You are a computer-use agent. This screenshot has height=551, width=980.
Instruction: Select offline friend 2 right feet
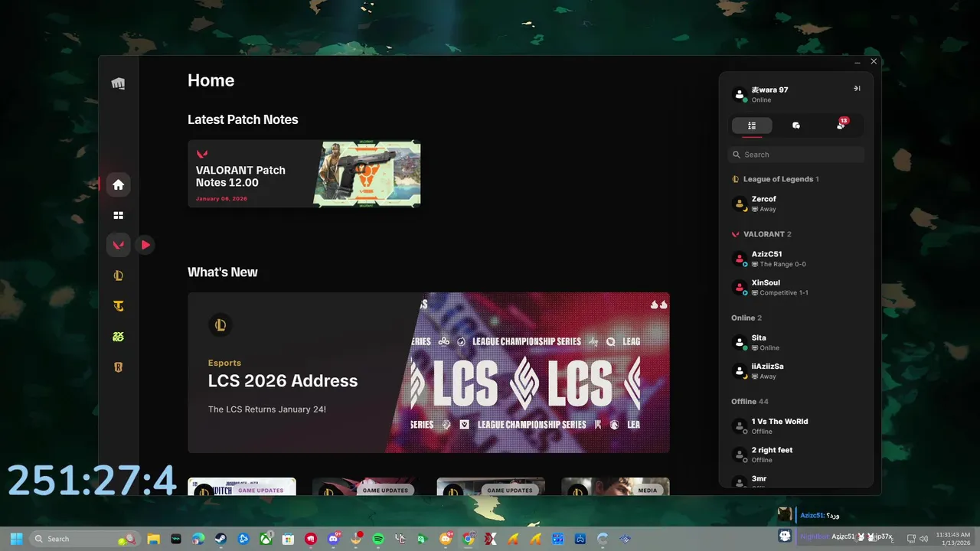[x=796, y=455]
